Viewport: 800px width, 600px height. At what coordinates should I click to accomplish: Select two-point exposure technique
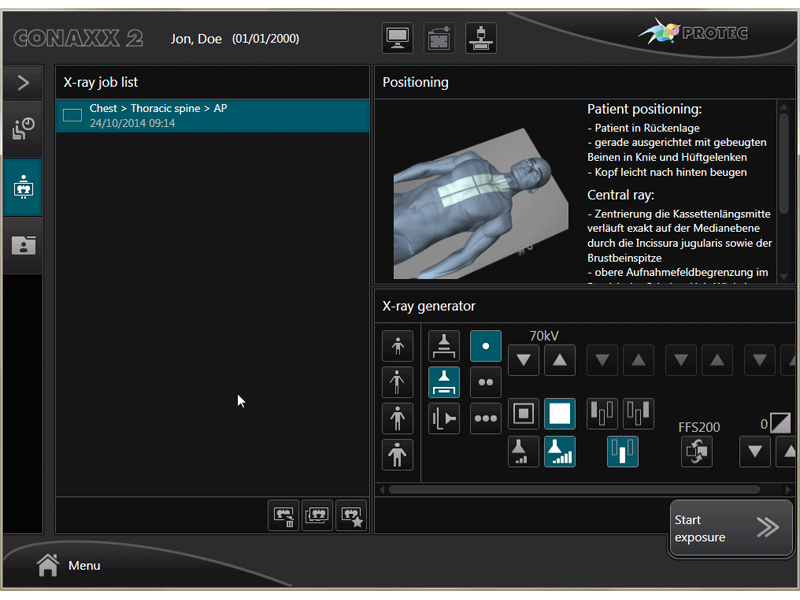point(486,382)
